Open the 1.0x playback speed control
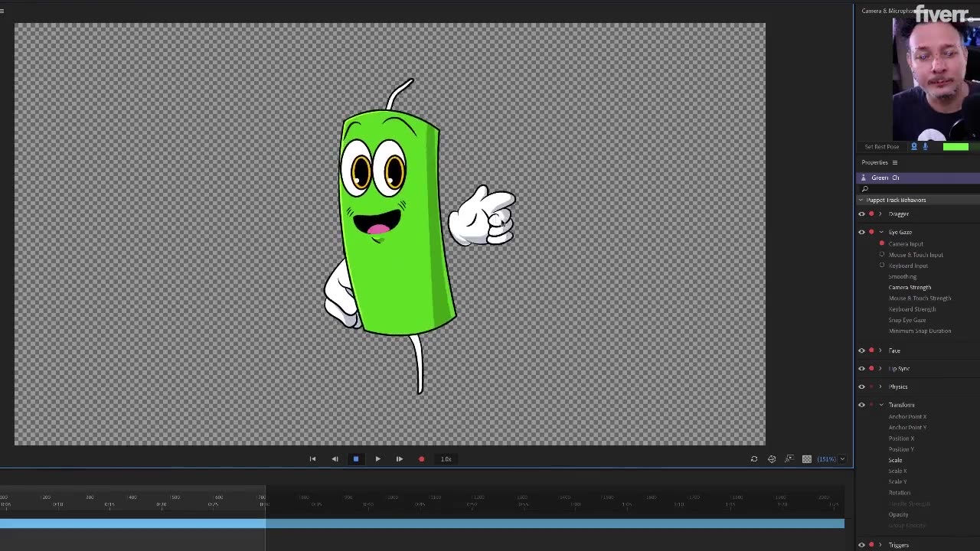 pos(446,459)
